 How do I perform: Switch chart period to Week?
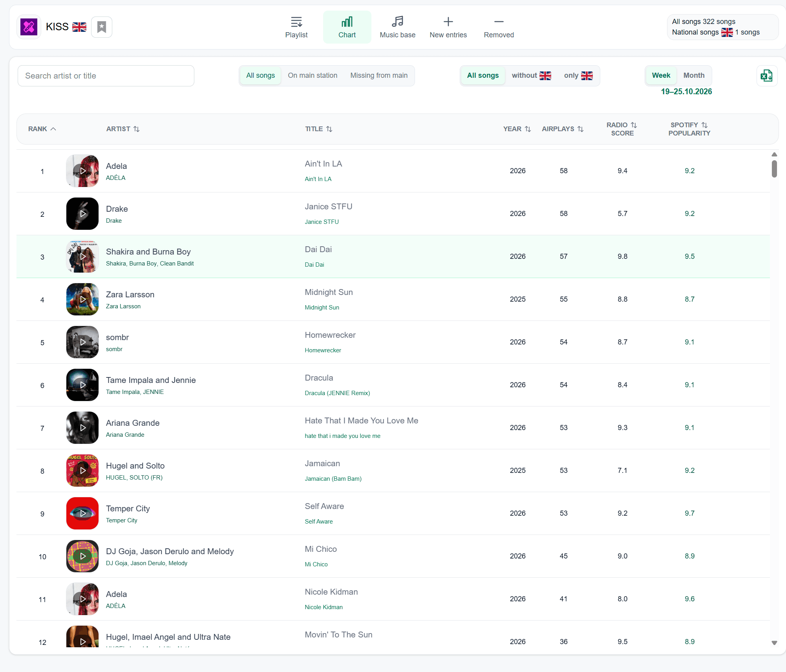(661, 75)
